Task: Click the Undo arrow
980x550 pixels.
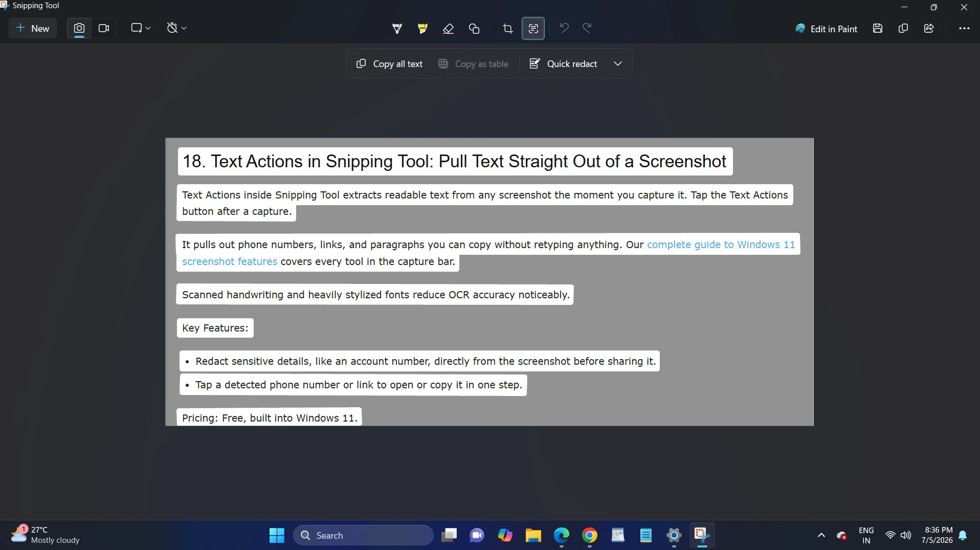Action: point(564,28)
